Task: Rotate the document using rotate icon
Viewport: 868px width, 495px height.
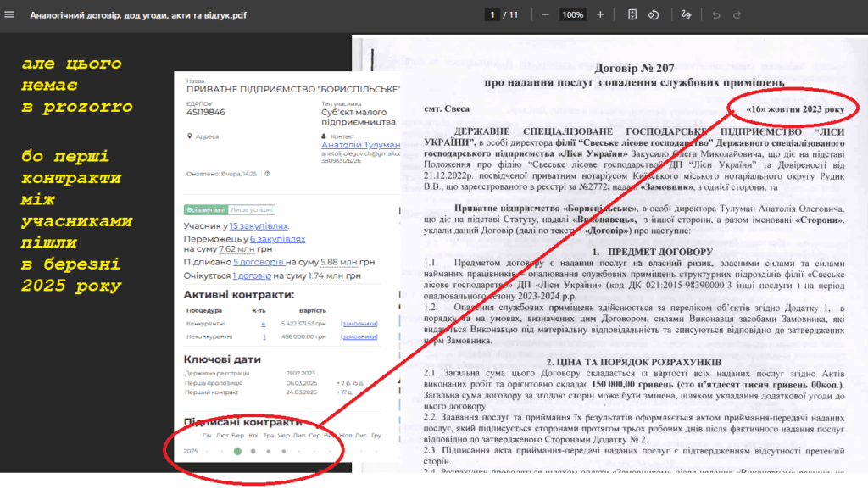Action: (654, 15)
